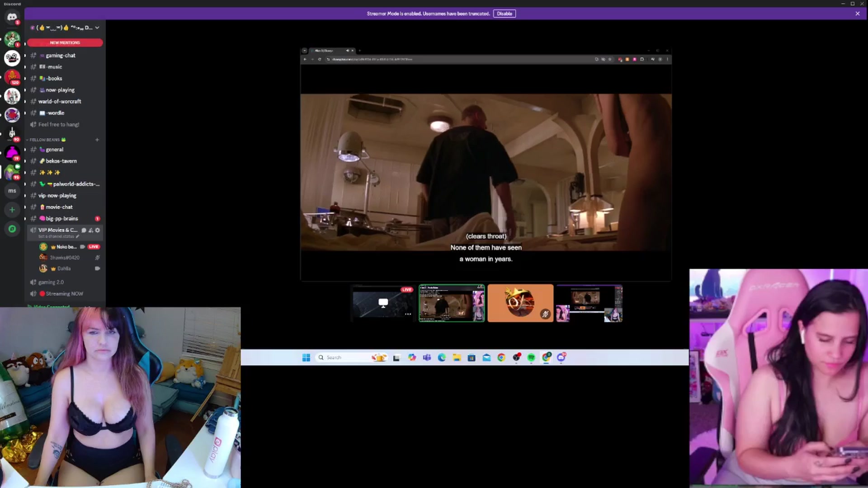Open the three-sparkles channel
The width and height of the screenshot is (868, 488).
[65, 173]
